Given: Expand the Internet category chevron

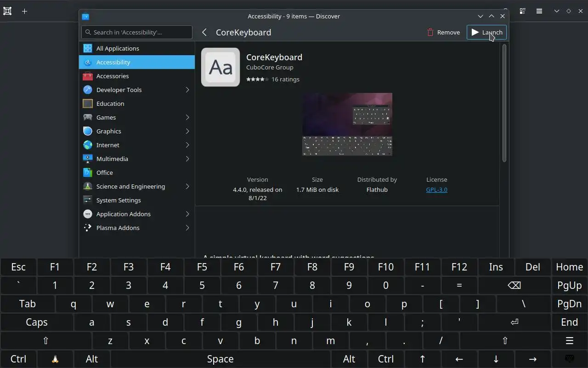Looking at the screenshot, I should pos(187,145).
